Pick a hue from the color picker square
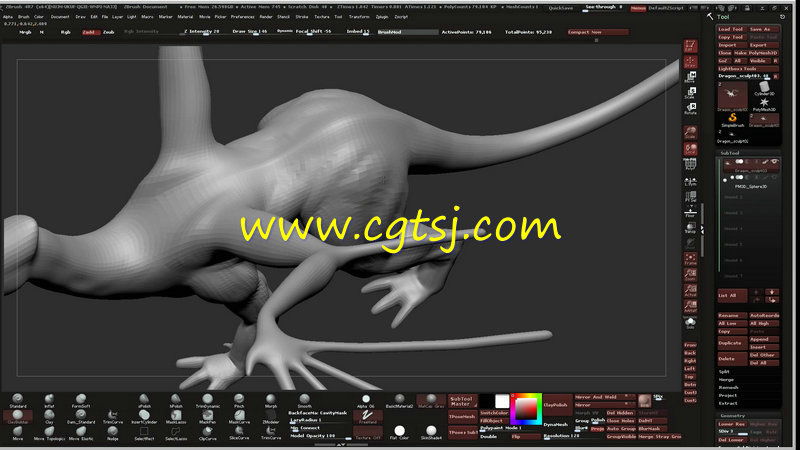Viewport: 800px width, 450px height. click(526, 409)
